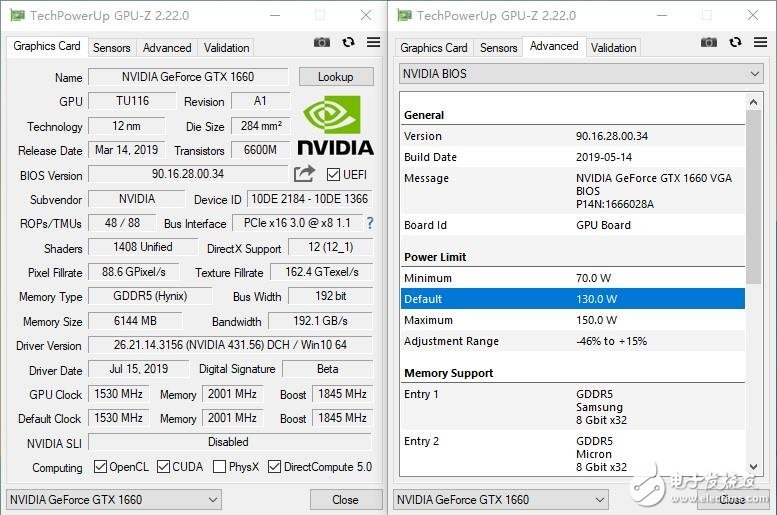Viewport: 777px width, 515px height.
Task: Click the GPU field TU116
Action: click(x=132, y=101)
